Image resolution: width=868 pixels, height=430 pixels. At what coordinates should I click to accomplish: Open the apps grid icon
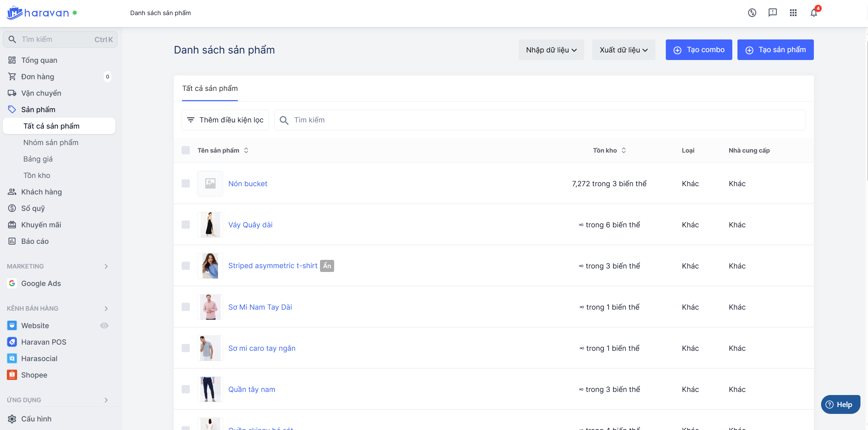coord(793,13)
